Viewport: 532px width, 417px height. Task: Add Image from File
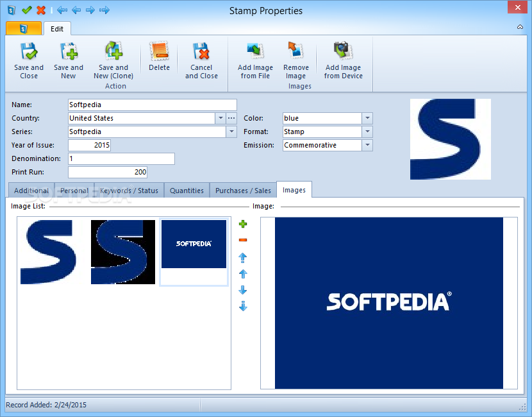(x=255, y=61)
